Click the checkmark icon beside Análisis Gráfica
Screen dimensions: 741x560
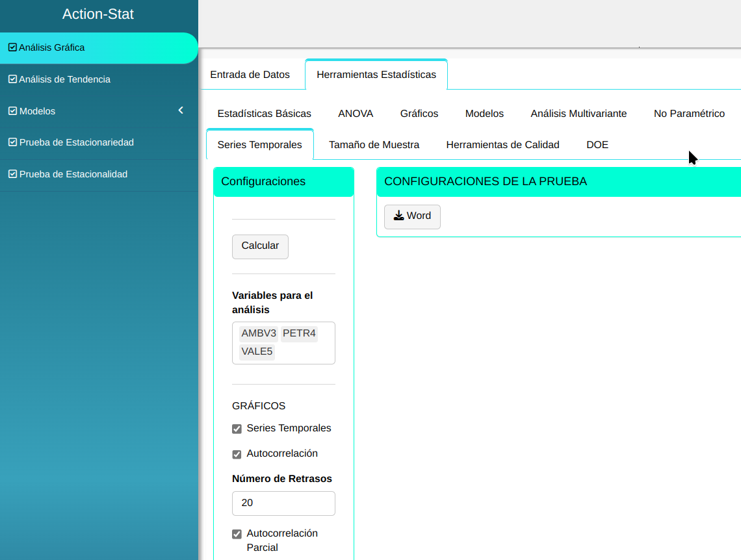click(x=12, y=47)
